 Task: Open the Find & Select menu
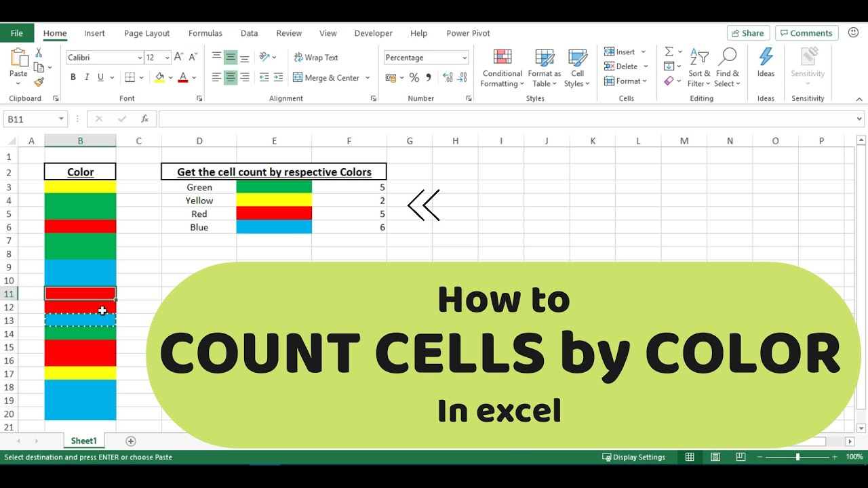(x=728, y=68)
